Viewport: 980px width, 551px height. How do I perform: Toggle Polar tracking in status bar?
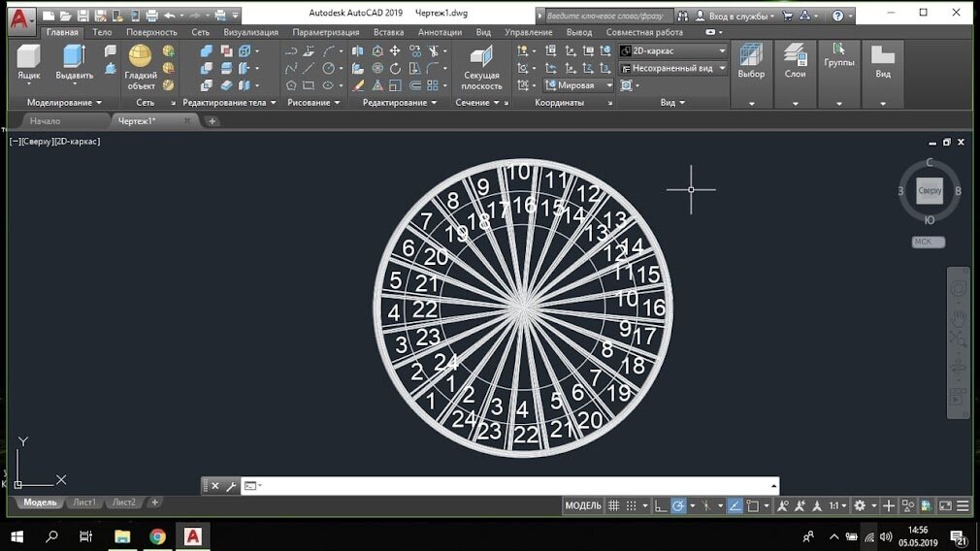[x=678, y=505]
